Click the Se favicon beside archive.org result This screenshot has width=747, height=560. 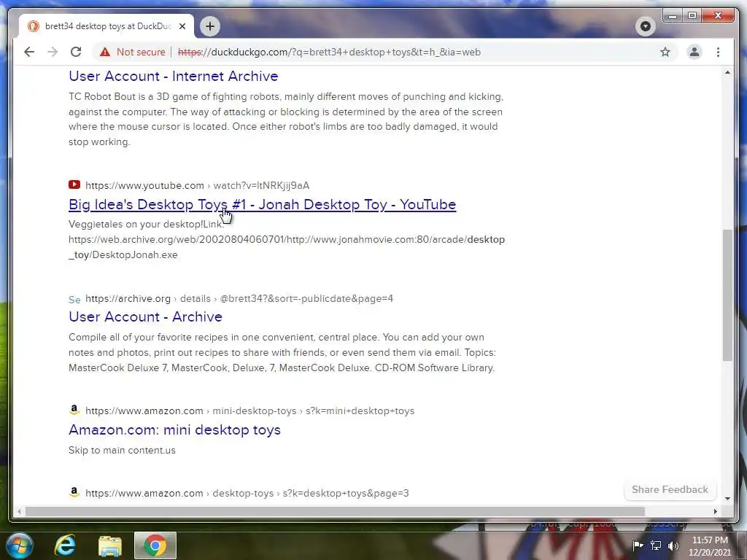pos(74,299)
